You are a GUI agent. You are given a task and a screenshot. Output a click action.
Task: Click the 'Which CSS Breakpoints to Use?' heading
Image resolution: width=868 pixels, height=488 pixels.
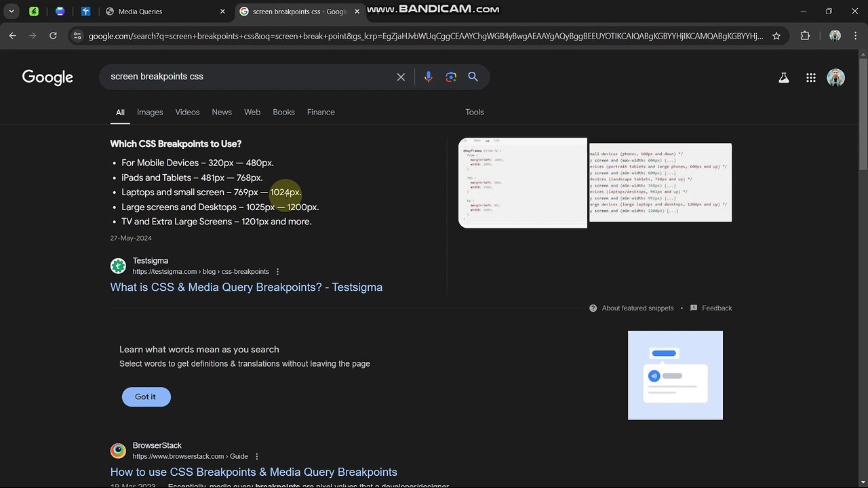pos(176,144)
